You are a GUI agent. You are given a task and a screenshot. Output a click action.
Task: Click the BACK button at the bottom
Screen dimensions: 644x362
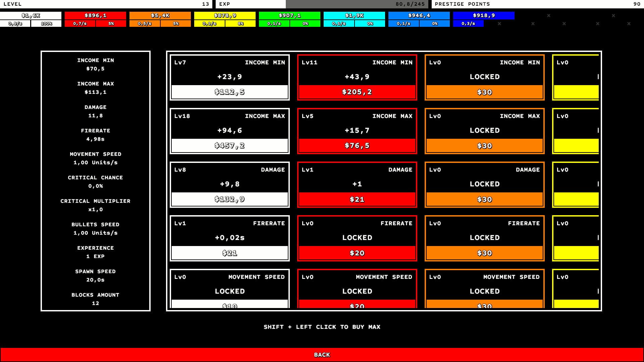click(x=321, y=354)
